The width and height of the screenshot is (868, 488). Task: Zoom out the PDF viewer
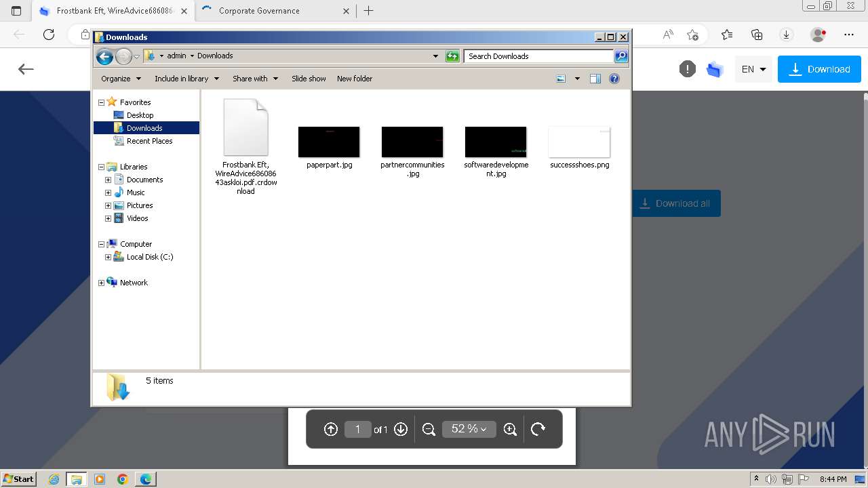click(x=429, y=429)
